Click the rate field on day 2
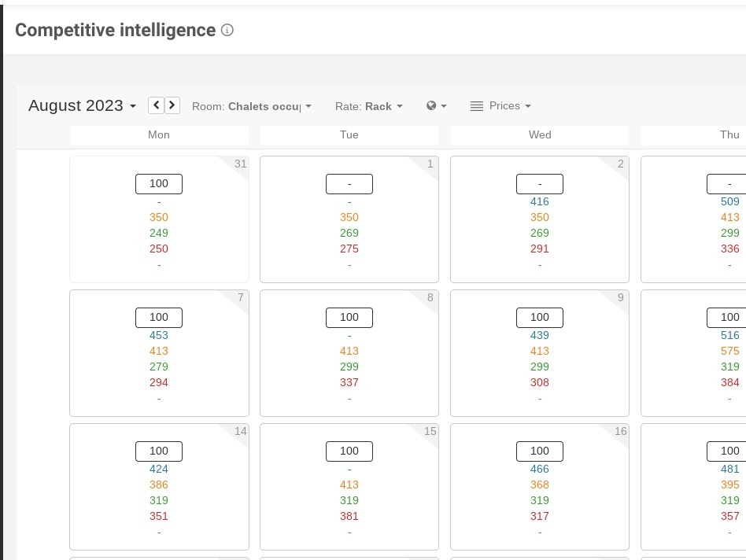 [x=540, y=184]
